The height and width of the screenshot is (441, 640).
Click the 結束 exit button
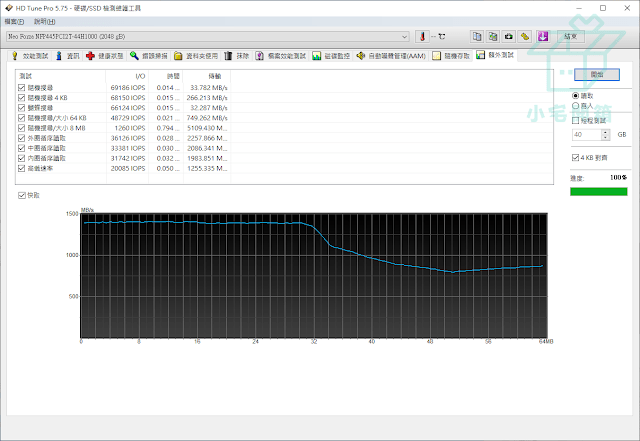click(571, 37)
